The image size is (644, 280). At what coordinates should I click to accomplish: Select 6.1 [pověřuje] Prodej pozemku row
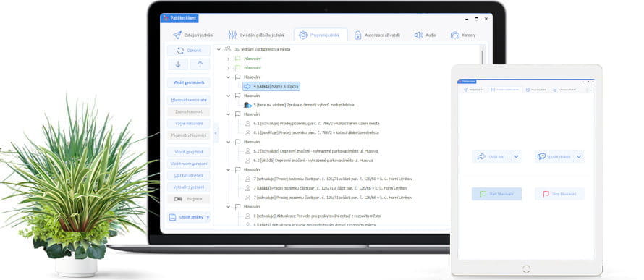(316, 132)
